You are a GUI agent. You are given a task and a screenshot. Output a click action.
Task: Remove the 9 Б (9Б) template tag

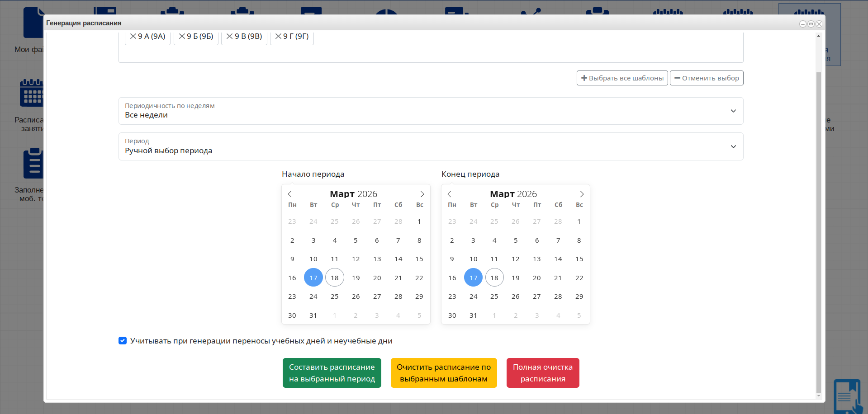pos(182,36)
